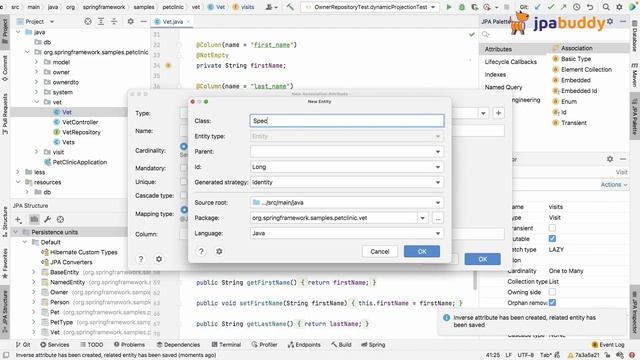640x360 pixels.
Task: Open the Package history dropdown arrow
Action: click(x=423, y=218)
